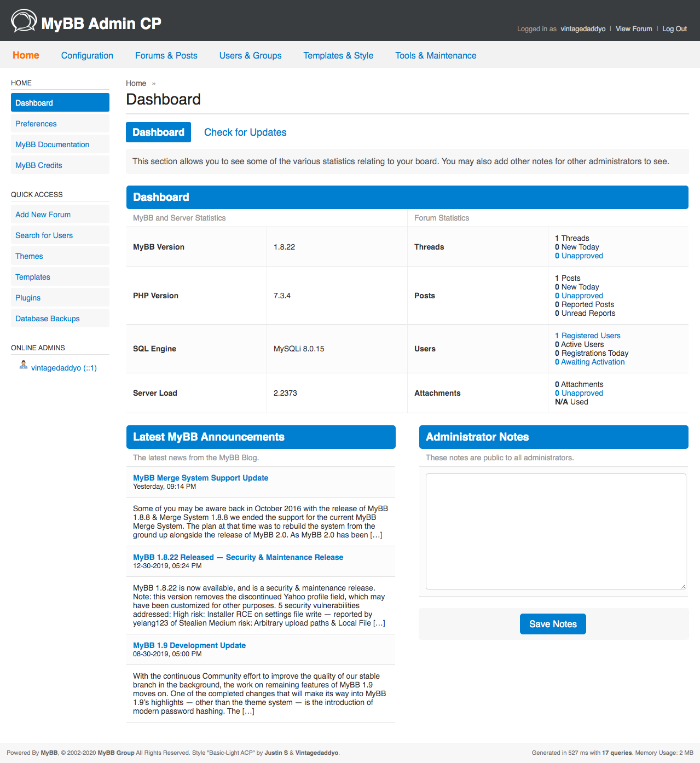
Task: Open Preferences in the sidebar
Action: tap(36, 124)
